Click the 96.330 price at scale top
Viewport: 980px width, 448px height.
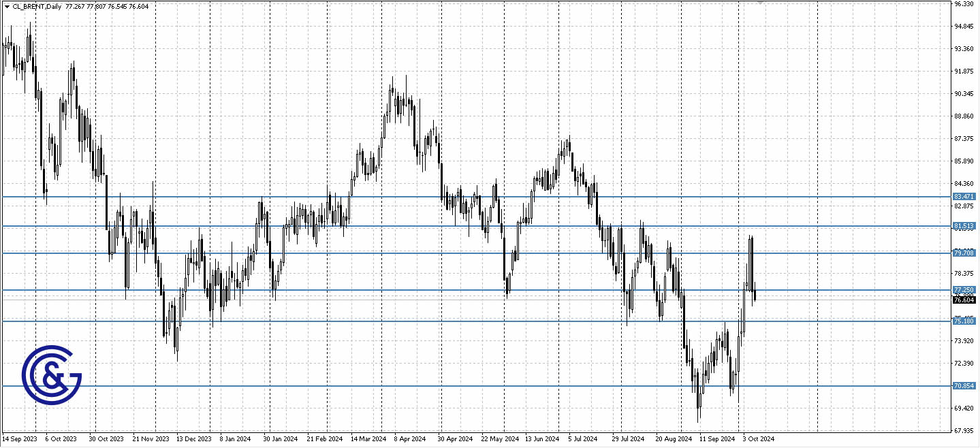point(963,4)
